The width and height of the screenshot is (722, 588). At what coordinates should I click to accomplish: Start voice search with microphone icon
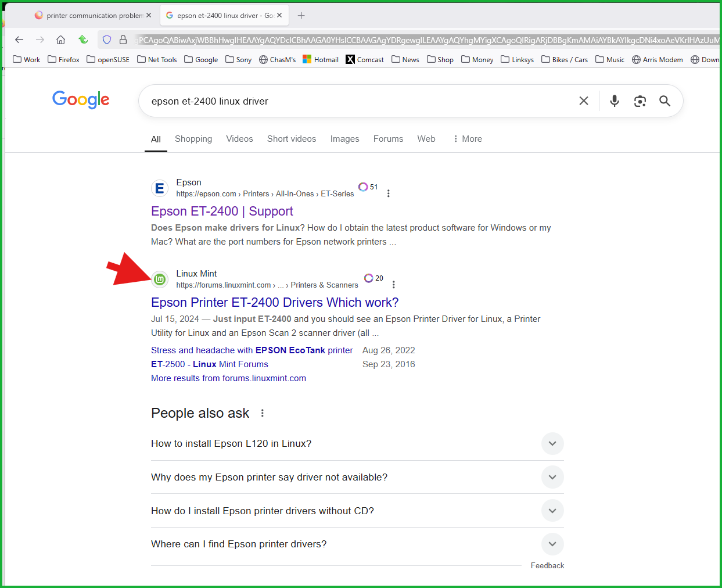[x=615, y=101]
